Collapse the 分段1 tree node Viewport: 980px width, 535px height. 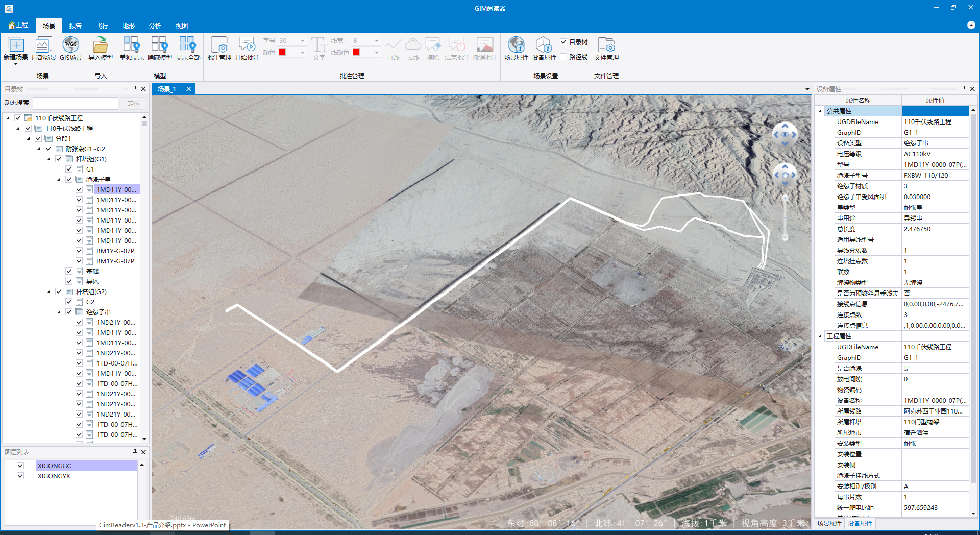[x=29, y=138]
